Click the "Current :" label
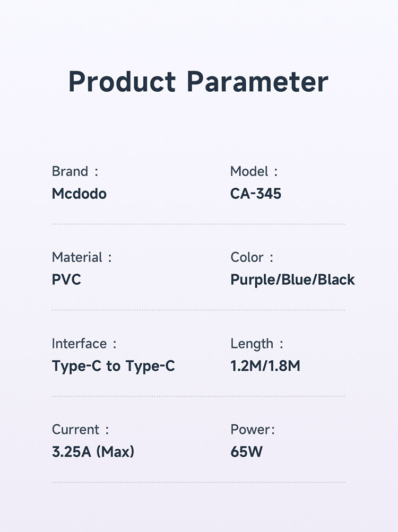 tap(80, 430)
